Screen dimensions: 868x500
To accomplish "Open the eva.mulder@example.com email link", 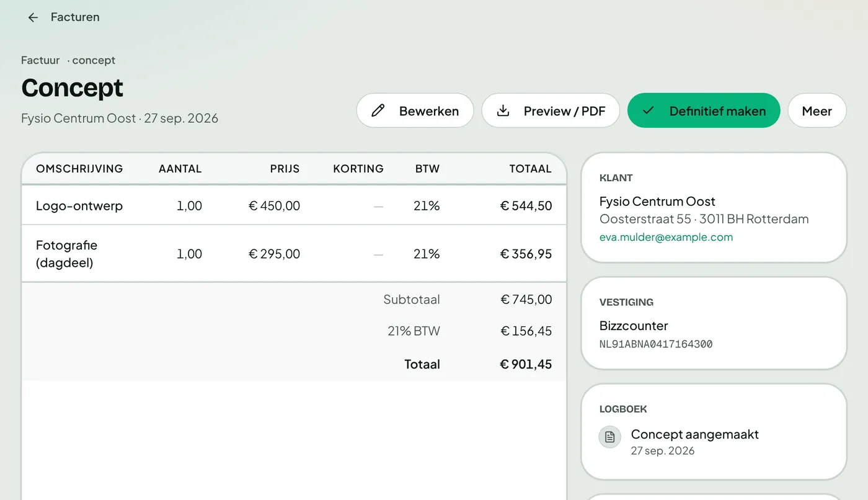I will (666, 237).
